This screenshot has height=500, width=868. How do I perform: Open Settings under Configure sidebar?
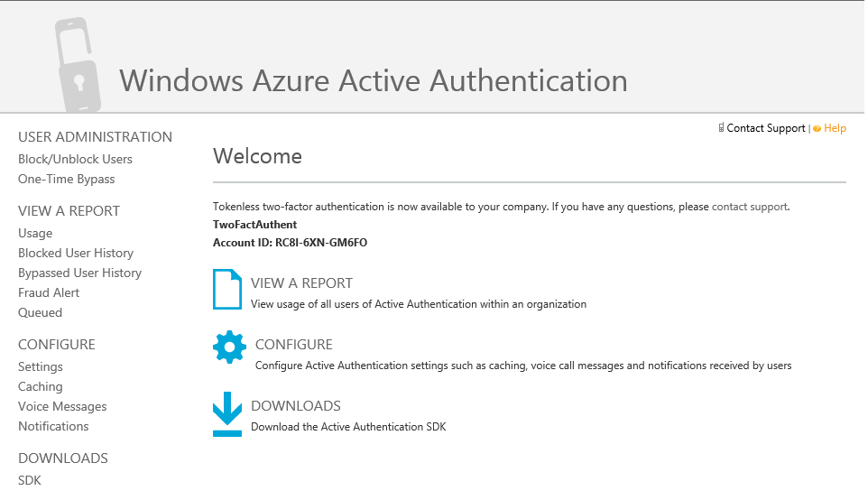tap(41, 366)
